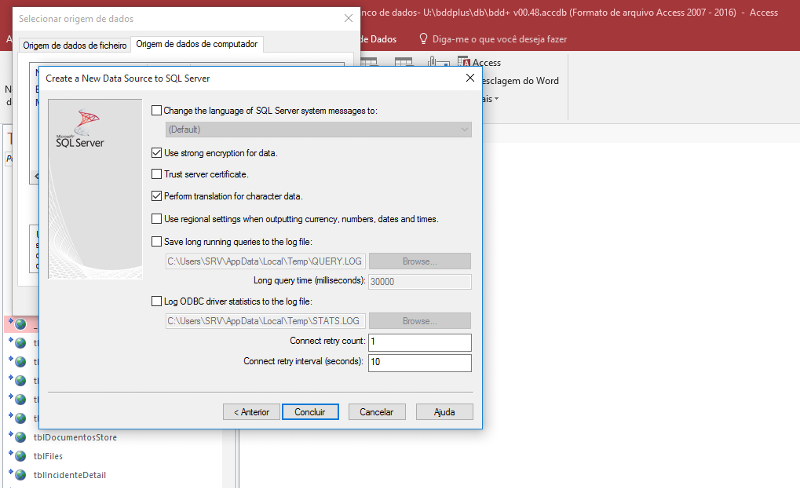Check Save long running queries option

[x=157, y=241]
